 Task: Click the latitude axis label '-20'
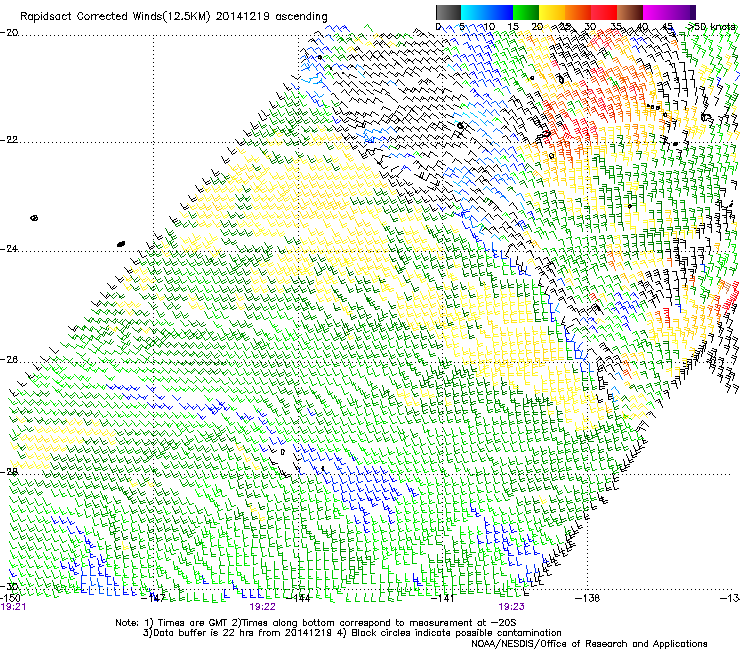9,32
